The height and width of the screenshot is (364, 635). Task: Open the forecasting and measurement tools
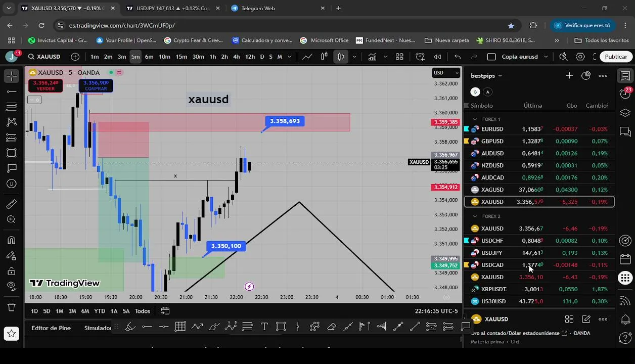pos(12,138)
